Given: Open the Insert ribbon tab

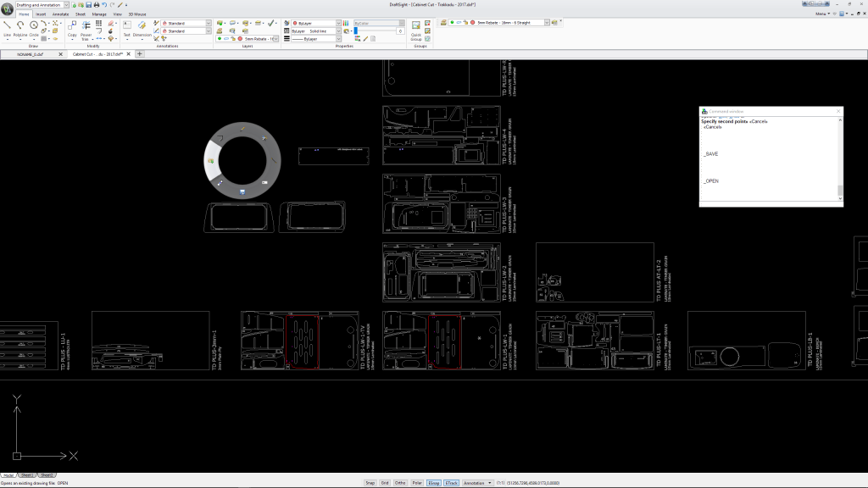Looking at the screenshot, I should pyautogui.click(x=41, y=14).
